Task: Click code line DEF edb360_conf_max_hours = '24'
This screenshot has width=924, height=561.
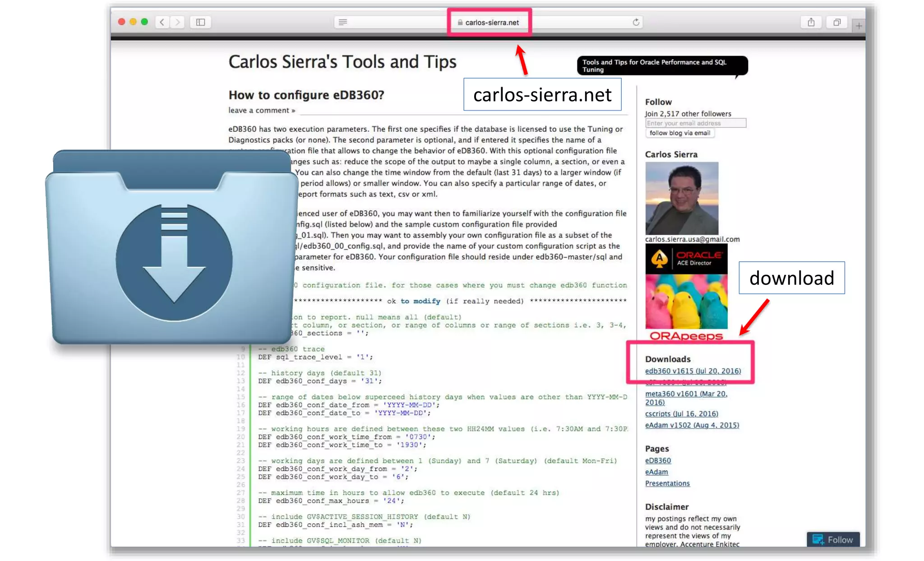Action: tap(331, 501)
